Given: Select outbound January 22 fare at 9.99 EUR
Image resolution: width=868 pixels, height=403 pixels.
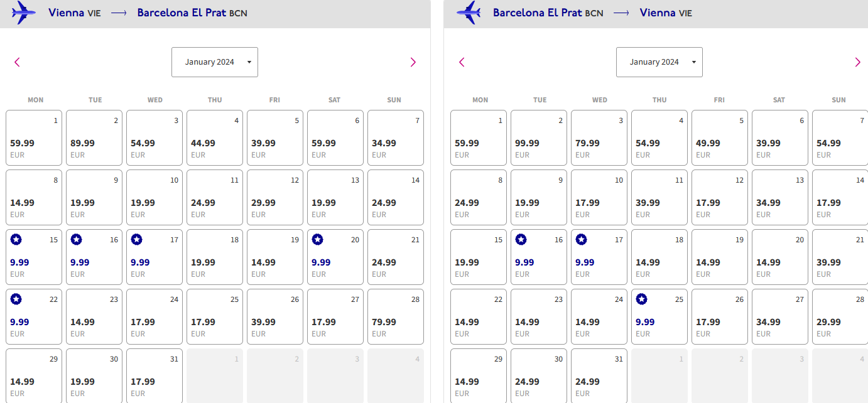Looking at the screenshot, I should click(34, 316).
